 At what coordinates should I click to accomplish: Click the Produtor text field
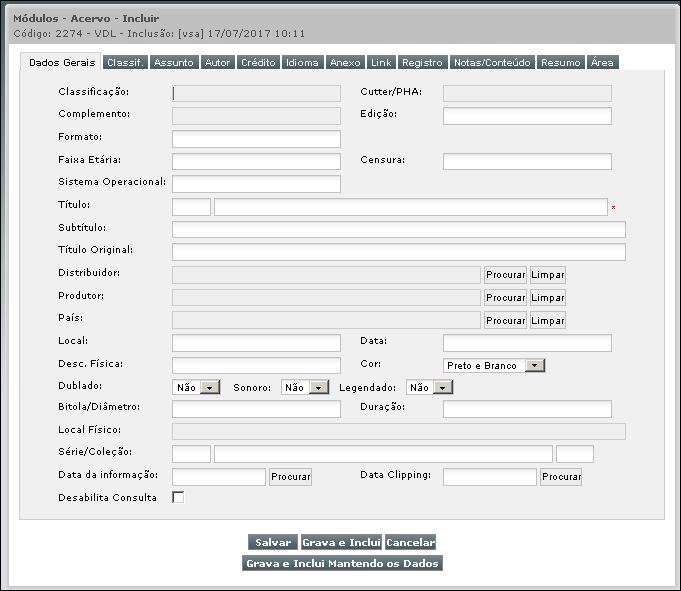click(326, 297)
